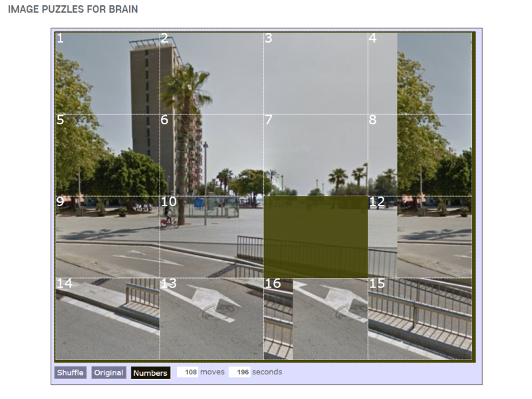Toggle the Numbers overlay
The image size is (532, 399).
[150, 372]
